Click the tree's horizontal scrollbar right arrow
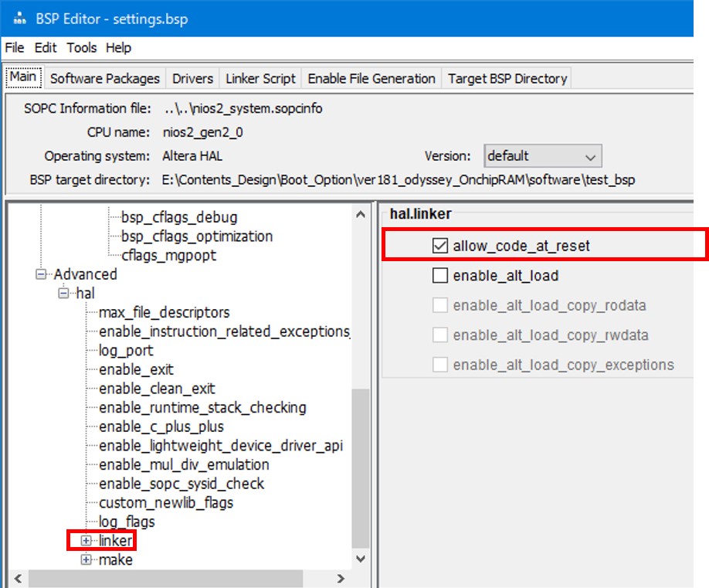709x588 pixels. click(342, 579)
